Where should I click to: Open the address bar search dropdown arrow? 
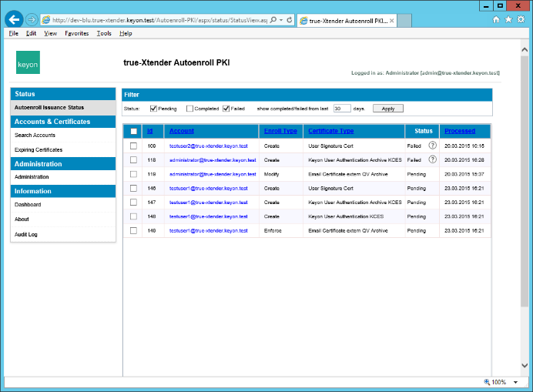pyautogui.click(x=281, y=20)
